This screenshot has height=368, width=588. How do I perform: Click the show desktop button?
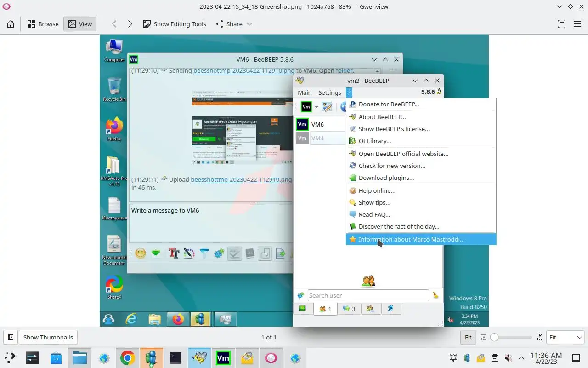576,358
